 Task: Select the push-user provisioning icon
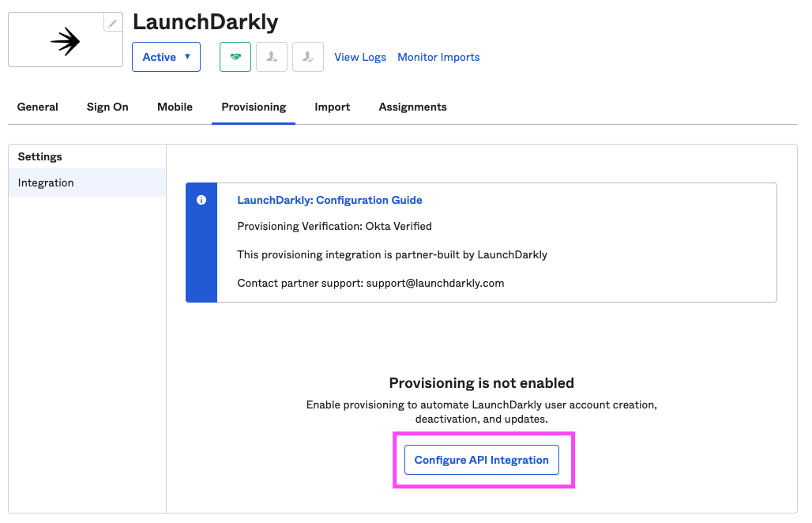click(271, 56)
